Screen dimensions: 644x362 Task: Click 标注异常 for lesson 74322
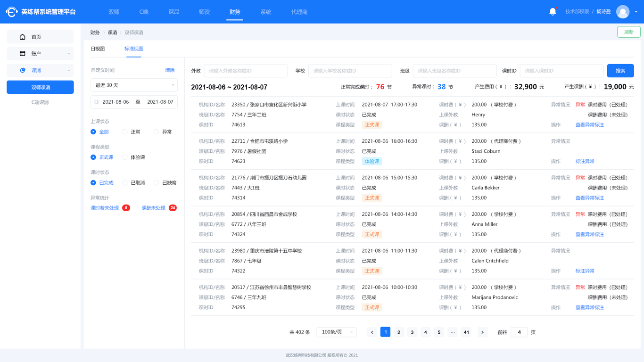585,271
